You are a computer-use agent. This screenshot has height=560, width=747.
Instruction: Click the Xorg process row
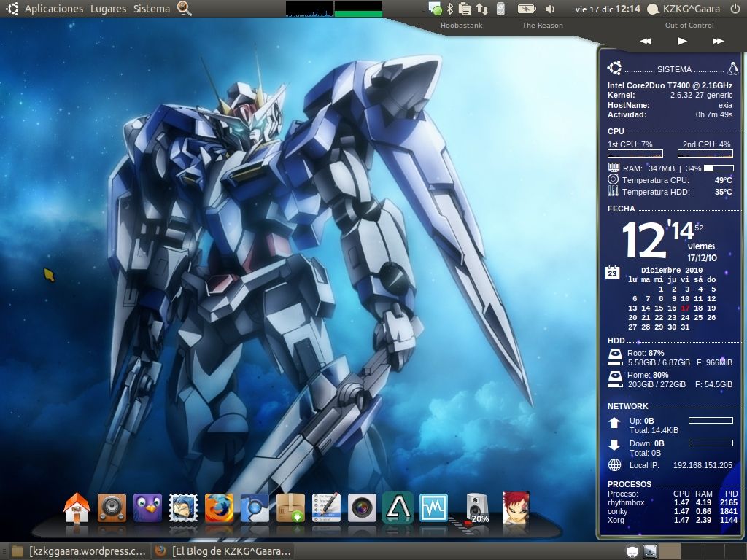tap(673, 520)
